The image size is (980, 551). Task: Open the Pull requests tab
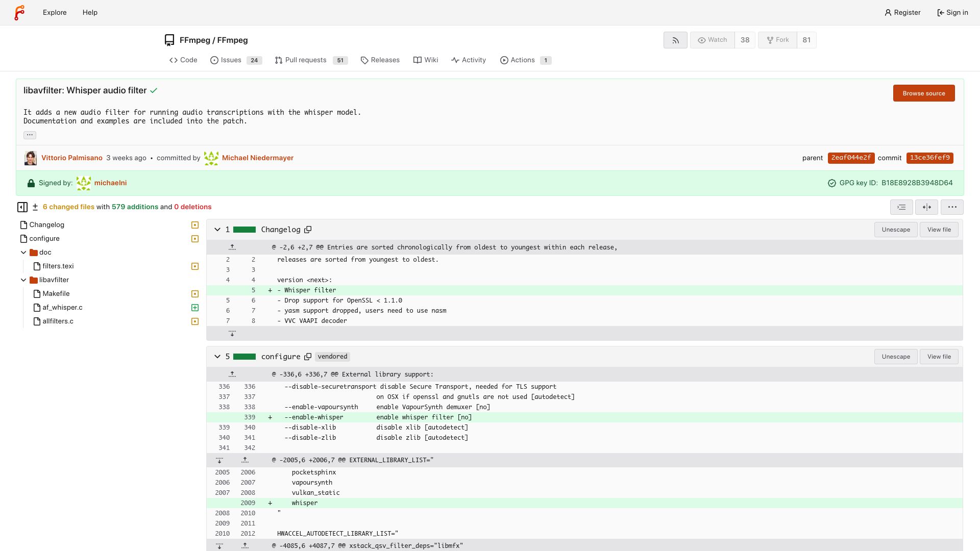coord(311,60)
